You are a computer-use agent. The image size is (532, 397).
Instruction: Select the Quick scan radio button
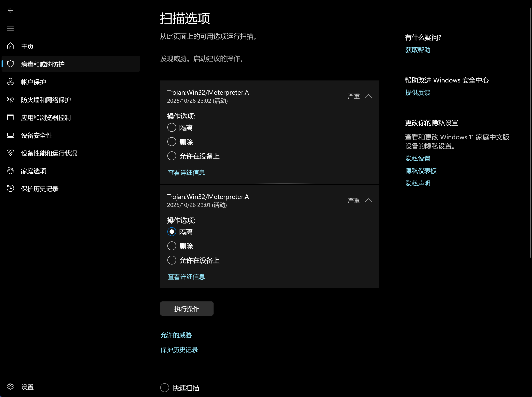coord(164,388)
